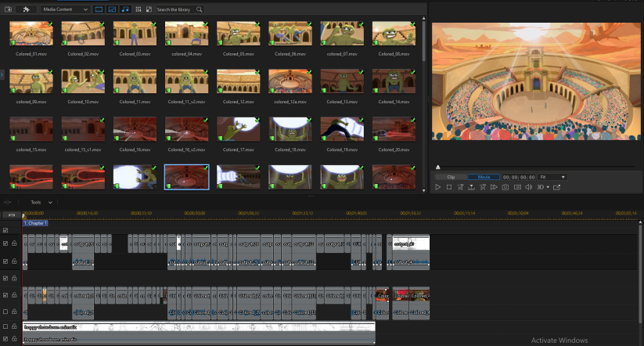
Task: Select the colored_12a.mov thumbnail
Action: pyautogui.click(x=290, y=81)
